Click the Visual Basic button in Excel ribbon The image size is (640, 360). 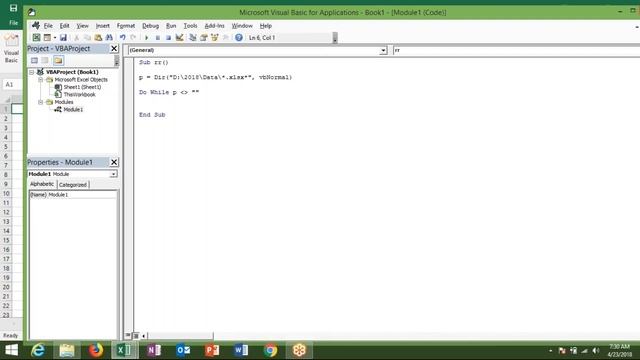(x=11, y=49)
